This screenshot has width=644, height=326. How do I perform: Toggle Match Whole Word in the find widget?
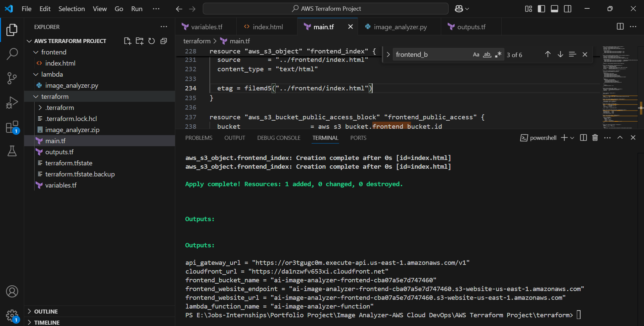(487, 54)
